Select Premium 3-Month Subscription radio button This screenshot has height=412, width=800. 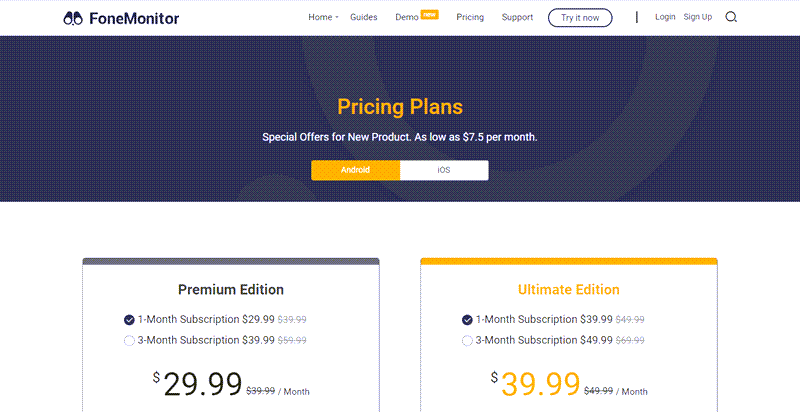coord(129,340)
